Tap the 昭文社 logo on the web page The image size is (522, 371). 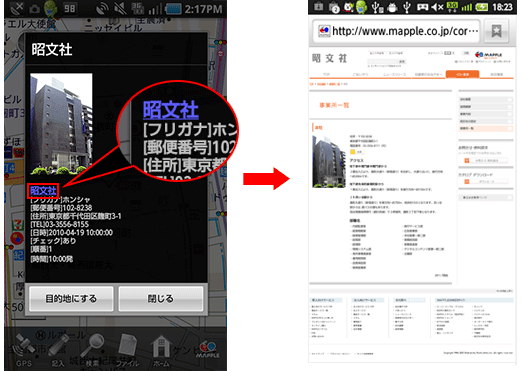coord(330,58)
